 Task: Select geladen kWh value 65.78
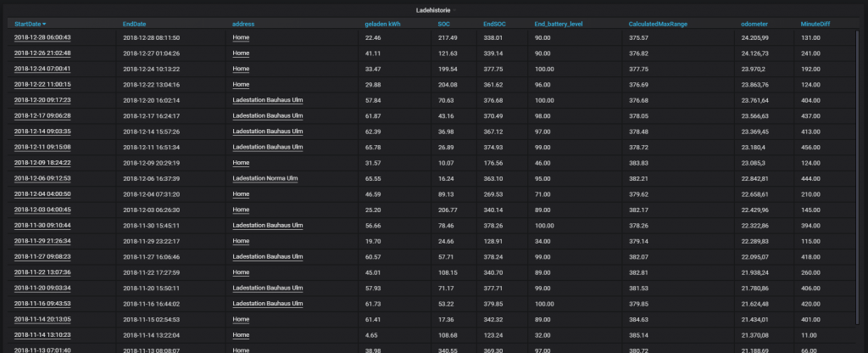373,147
